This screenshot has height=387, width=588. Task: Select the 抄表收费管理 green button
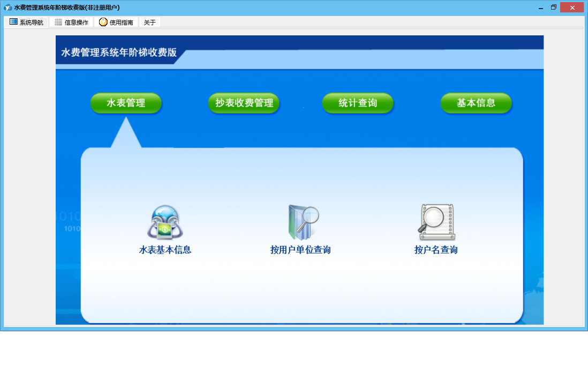click(x=244, y=103)
